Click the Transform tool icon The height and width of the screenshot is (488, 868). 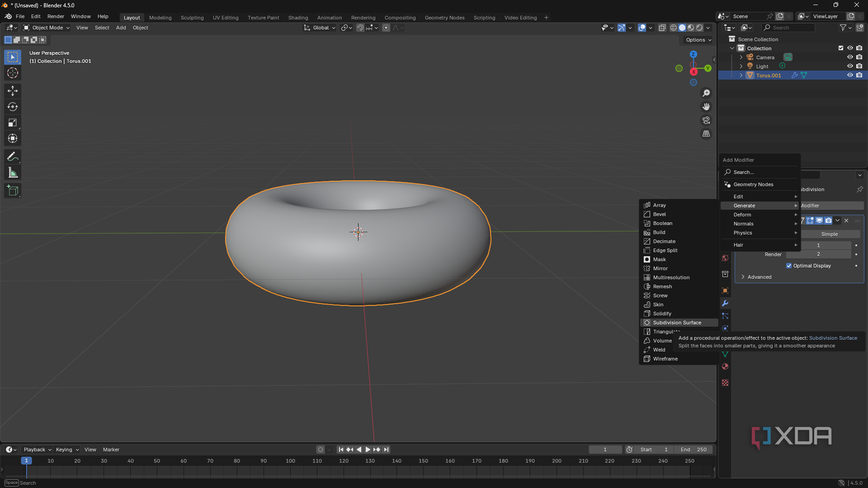click(13, 138)
